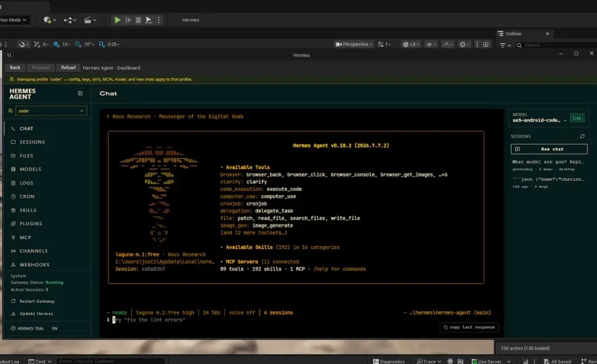Image resolution: width=597 pixels, height=364 pixels.
Task: Click the EN language selector
Action: click(x=55, y=328)
